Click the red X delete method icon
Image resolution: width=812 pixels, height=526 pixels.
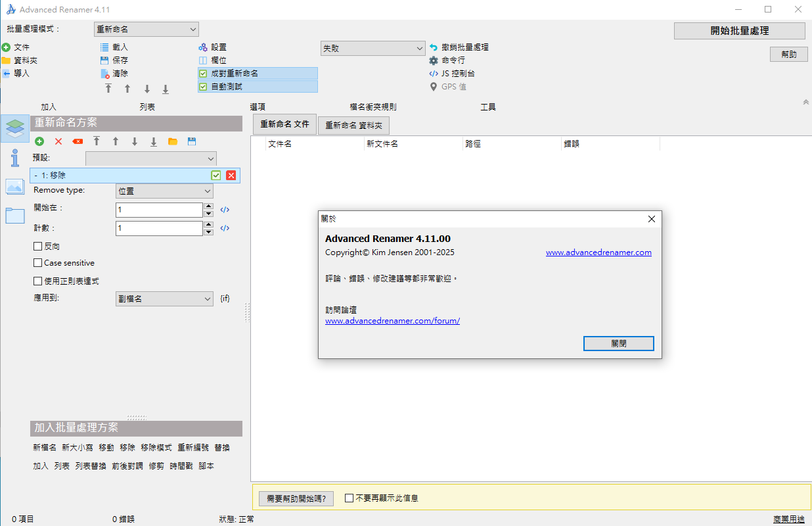pos(58,141)
